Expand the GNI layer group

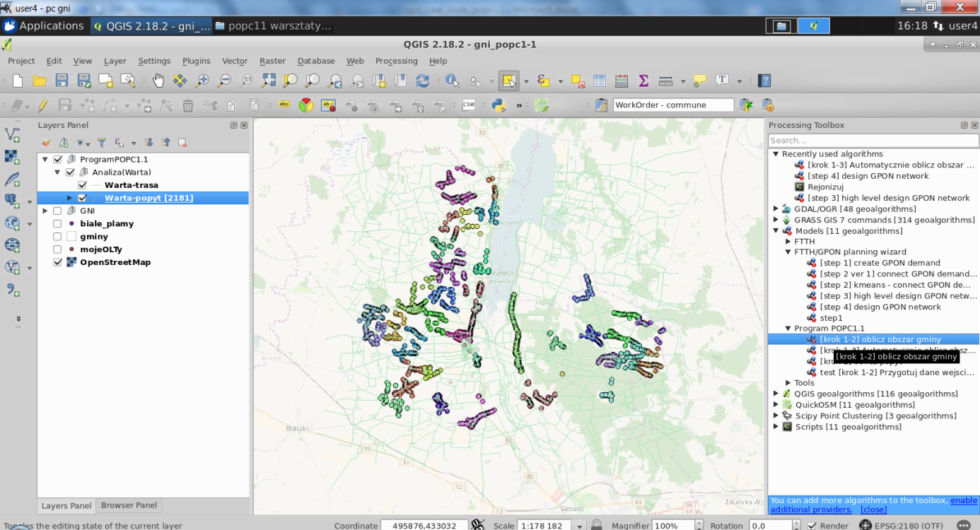[x=46, y=211]
